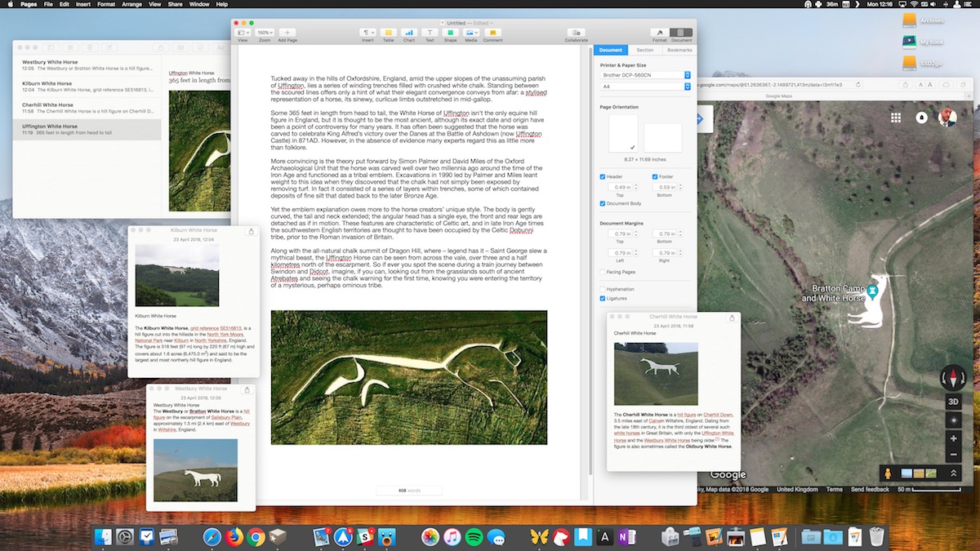Switch to the Section tab
The height and width of the screenshot is (551, 980).
click(645, 50)
